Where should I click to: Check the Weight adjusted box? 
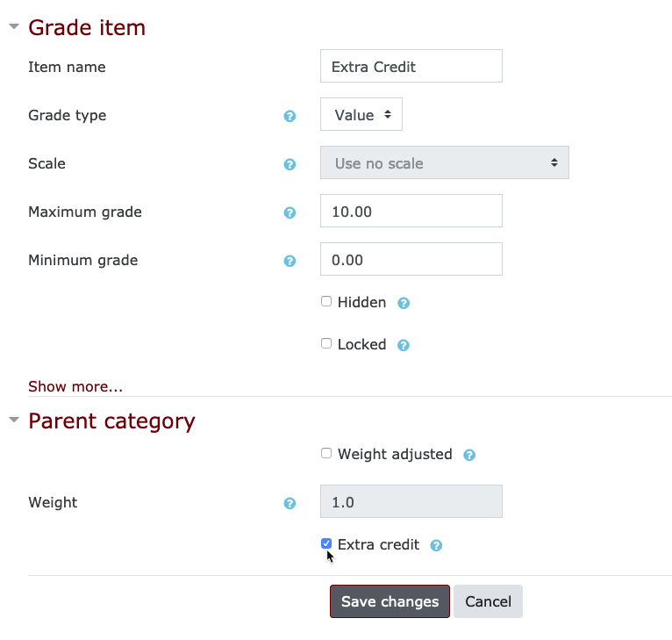click(x=326, y=453)
